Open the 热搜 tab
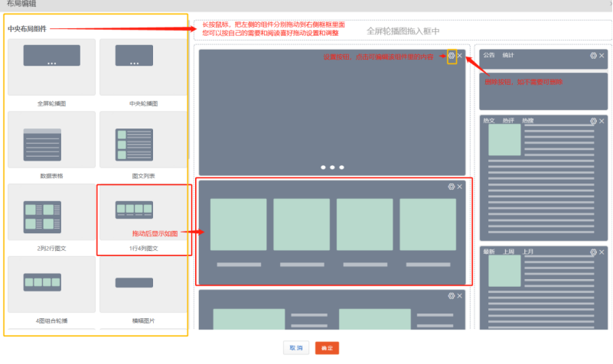 point(528,121)
